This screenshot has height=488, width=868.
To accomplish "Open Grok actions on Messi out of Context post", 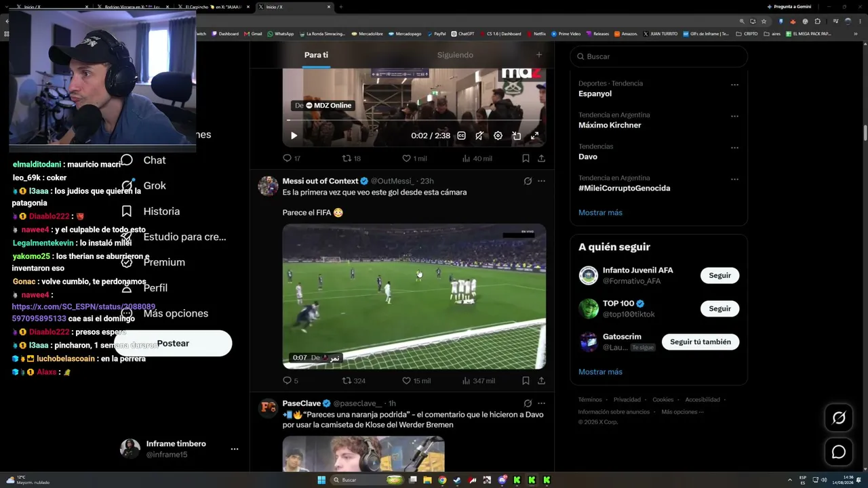I will pyautogui.click(x=528, y=181).
